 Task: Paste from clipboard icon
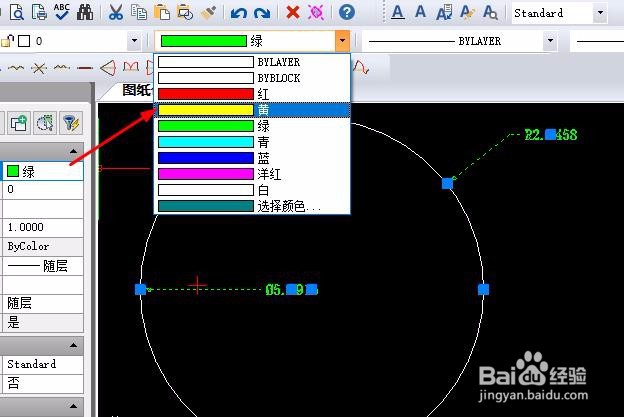point(162,12)
